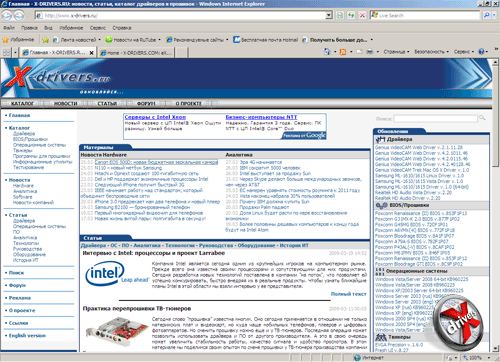Click the browser Back arrow button
Viewport: 500px width, 362px height.
click(x=7, y=15)
